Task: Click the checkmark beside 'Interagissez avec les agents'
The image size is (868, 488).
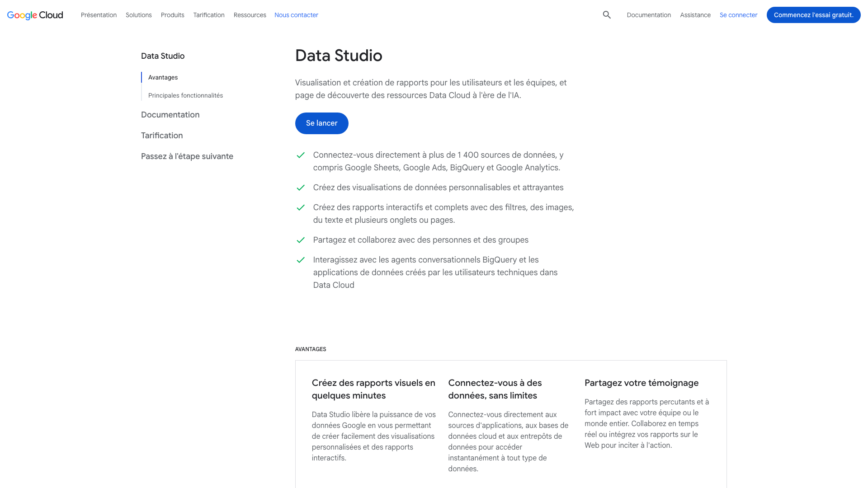Action: point(301,260)
